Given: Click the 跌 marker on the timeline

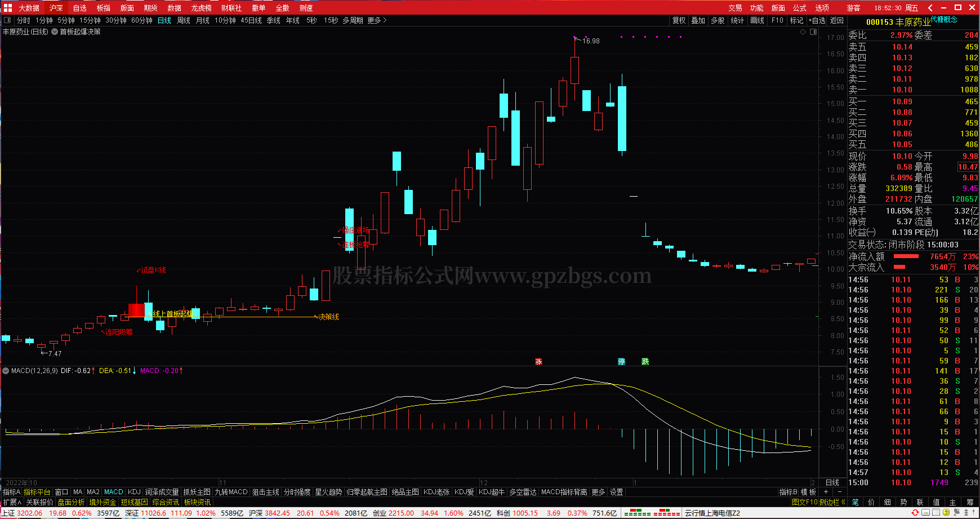Looking at the screenshot, I should click(x=645, y=362).
